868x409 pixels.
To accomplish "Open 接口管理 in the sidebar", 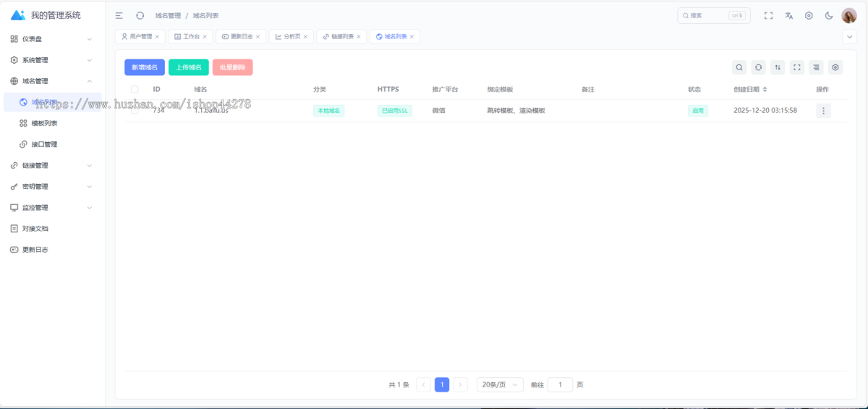I will (52, 144).
